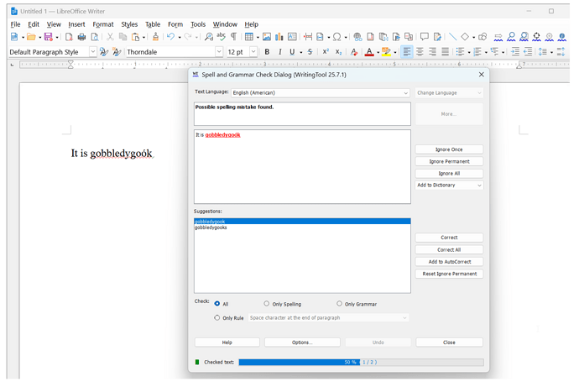Click the Justified alignment icon
This screenshot has width=579, height=392.
[446, 52]
